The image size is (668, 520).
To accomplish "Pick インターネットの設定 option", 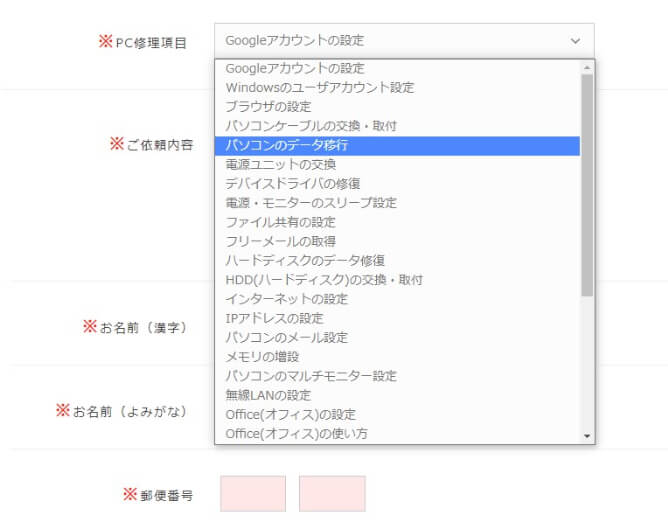I will (x=397, y=299).
